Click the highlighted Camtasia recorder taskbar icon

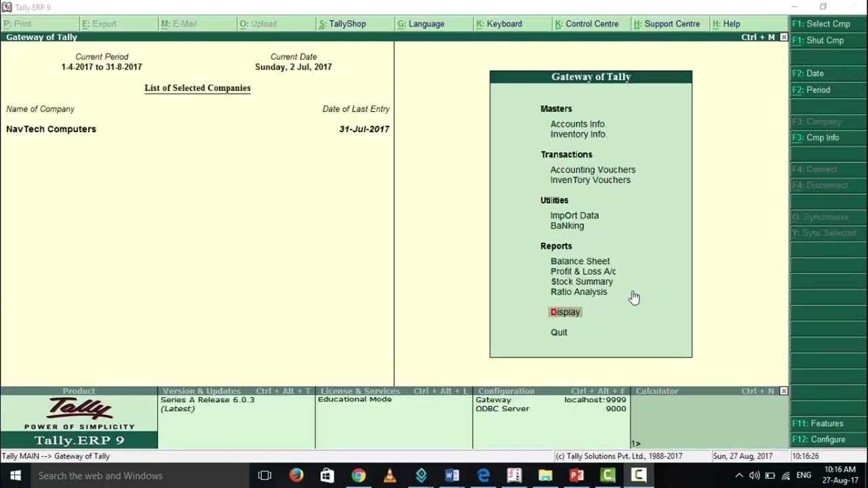click(x=639, y=476)
